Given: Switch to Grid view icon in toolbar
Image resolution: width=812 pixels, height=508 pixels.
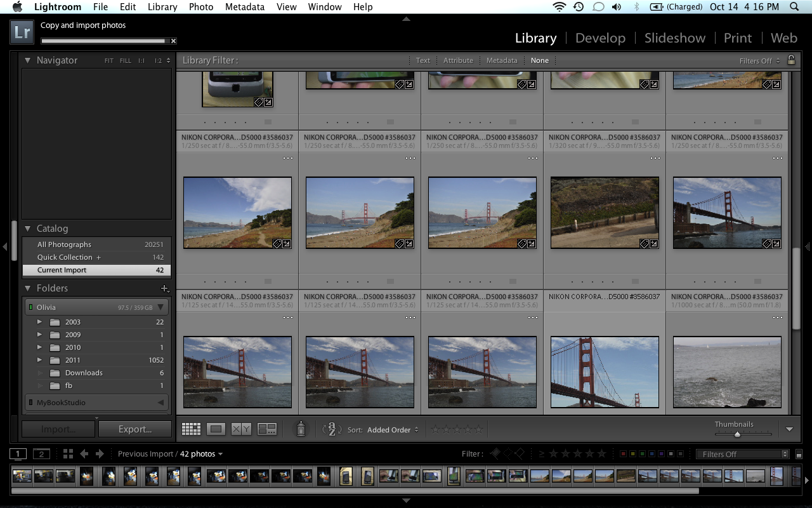Looking at the screenshot, I should (191, 429).
